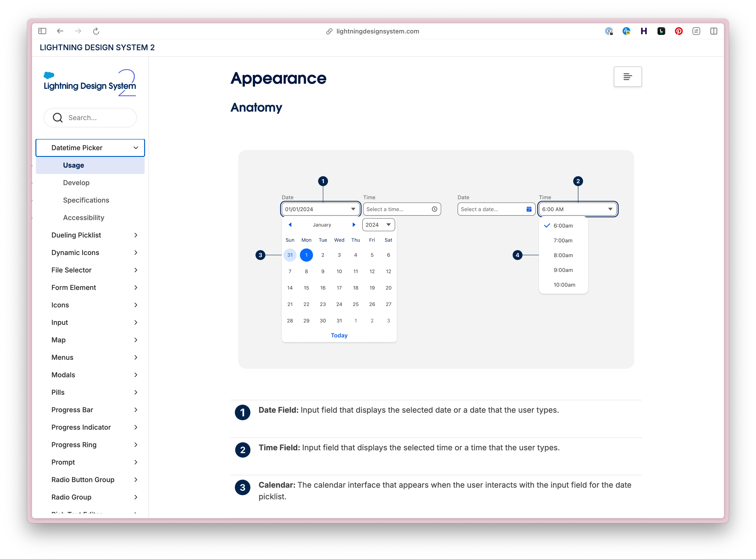The height and width of the screenshot is (559, 756).
Task: Open the password manager extension icon
Action: (x=609, y=31)
